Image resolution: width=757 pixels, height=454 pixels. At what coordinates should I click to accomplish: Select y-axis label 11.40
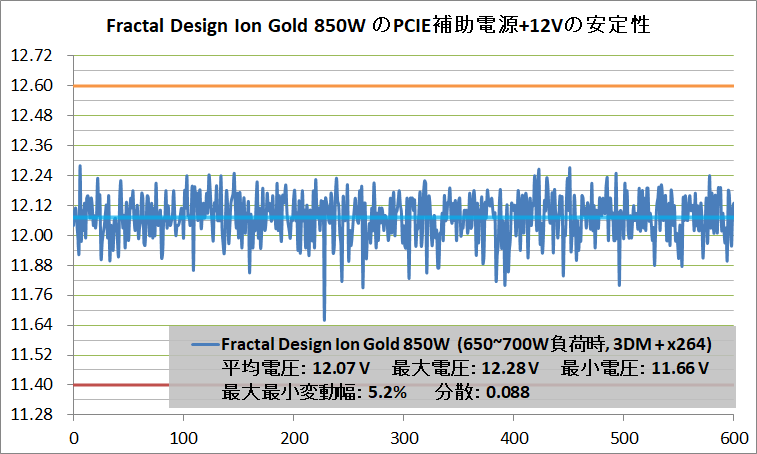coord(31,384)
